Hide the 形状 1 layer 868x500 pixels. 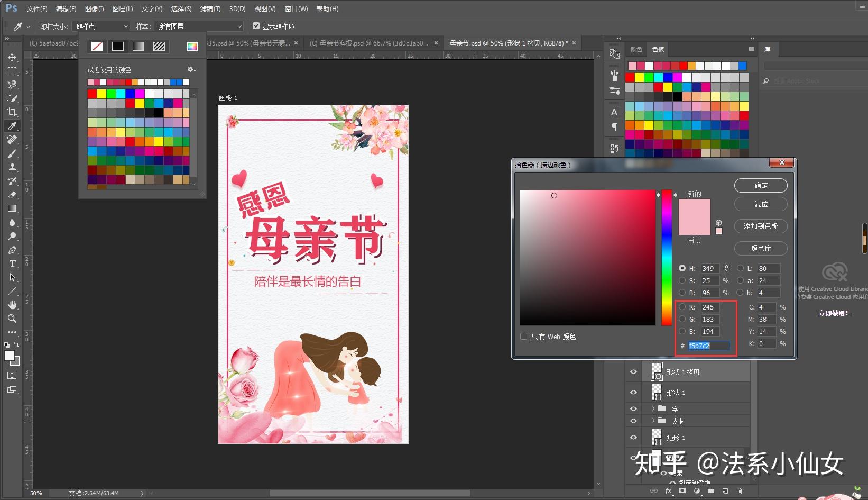[x=633, y=393]
